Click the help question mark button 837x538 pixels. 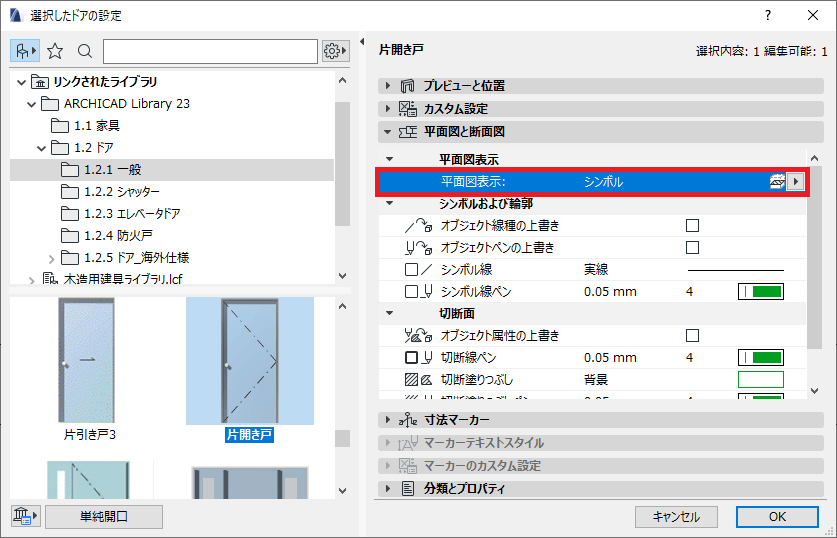[x=768, y=15]
